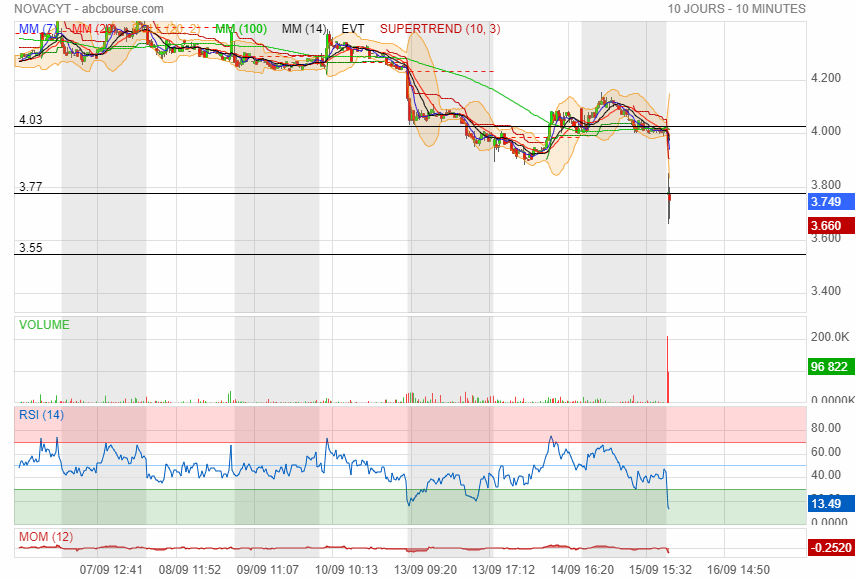Click the 4.200 price axis label
This screenshot has height=580, width=855.
pos(826,78)
